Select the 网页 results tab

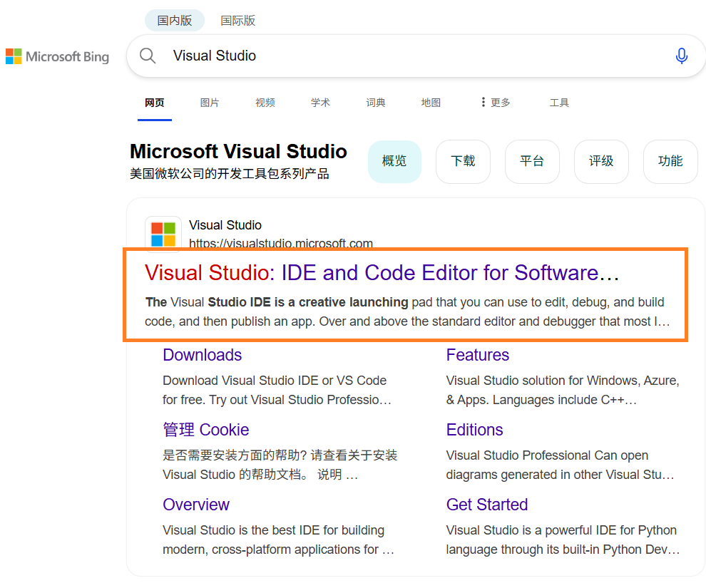(155, 103)
